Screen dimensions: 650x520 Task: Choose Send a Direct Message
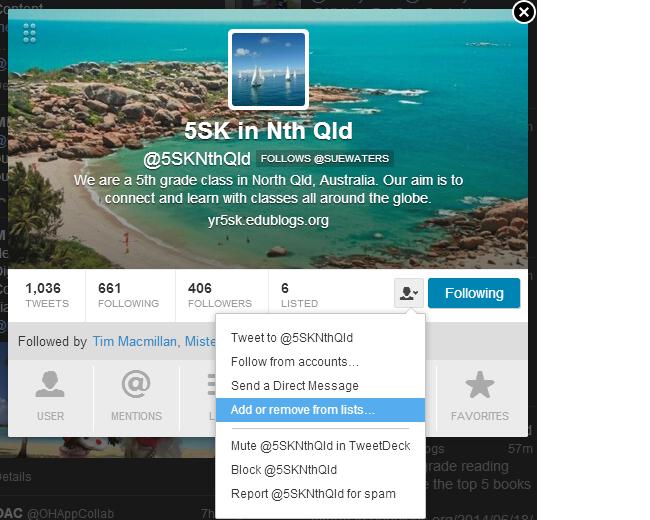[320, 386]
